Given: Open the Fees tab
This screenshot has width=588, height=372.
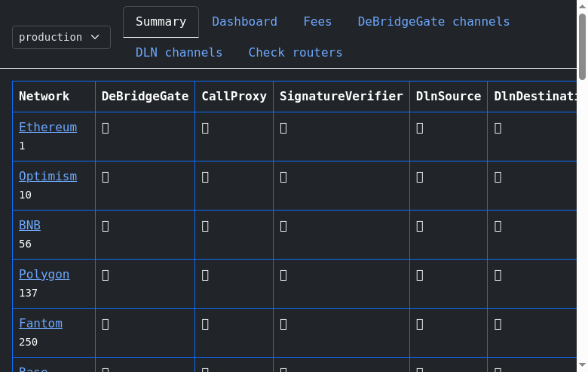Looking at the screenshot, I should (x=317, y=22).
